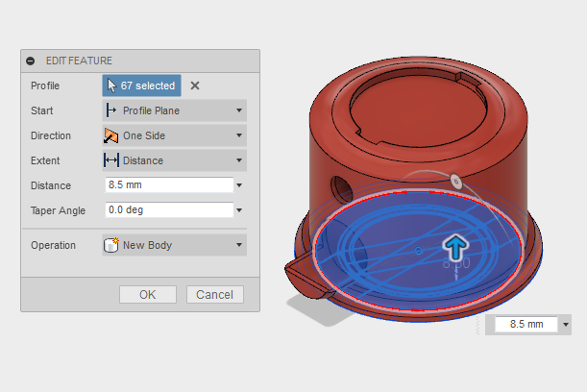Confirm the extrude with OK

point(148,295)
